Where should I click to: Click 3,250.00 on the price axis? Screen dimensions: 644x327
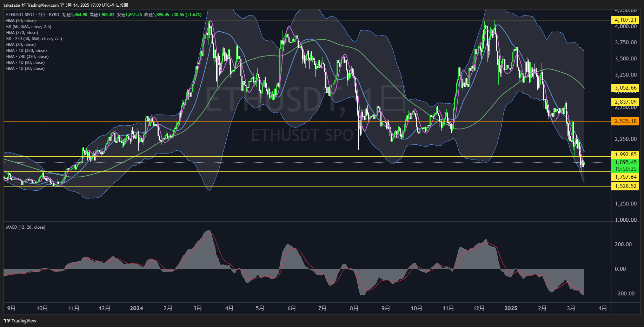click(x=626, y=75)
